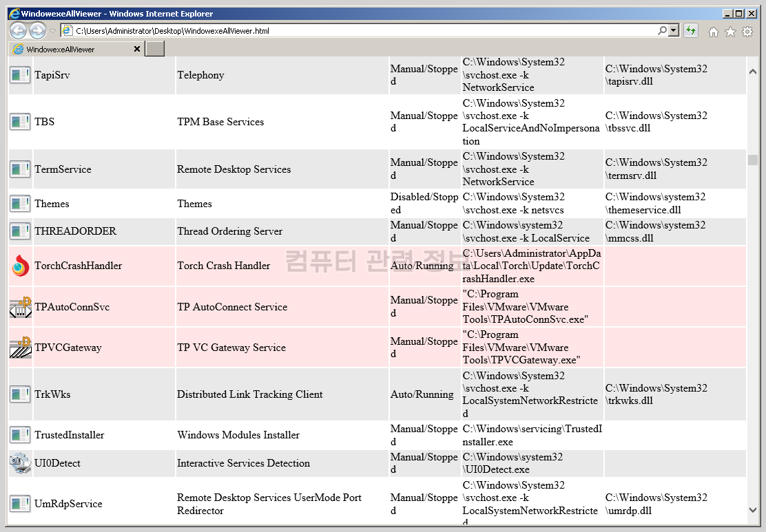Click the Torch browser flame icon
This screenshot has height=532, width=766.
tap(20, 266)
